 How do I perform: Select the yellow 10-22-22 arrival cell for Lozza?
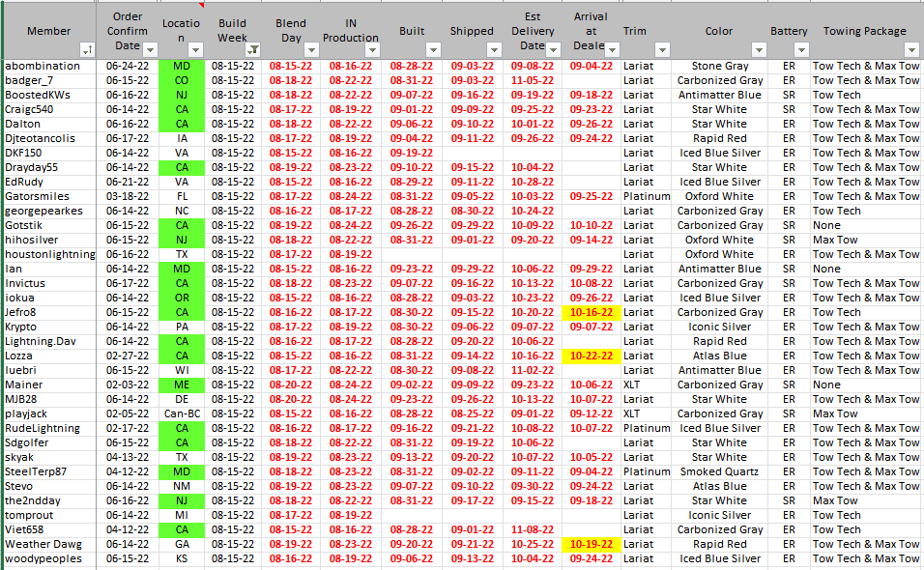591,356
